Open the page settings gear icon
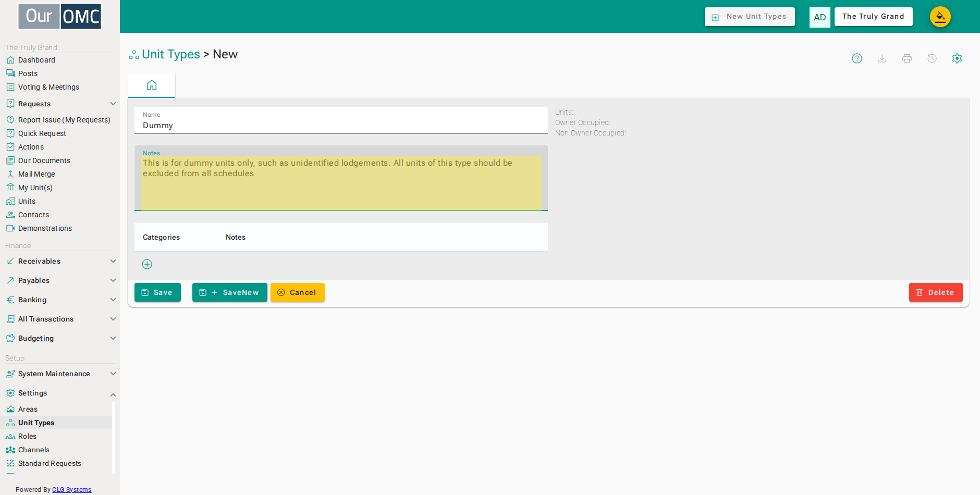Image resolution: width=980 pixels, height=495 pixels. click(x=957, y=58)
